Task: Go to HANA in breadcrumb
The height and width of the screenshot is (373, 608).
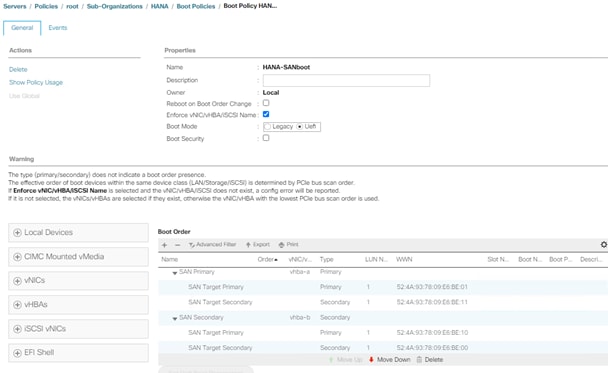Action: [159, 6]
